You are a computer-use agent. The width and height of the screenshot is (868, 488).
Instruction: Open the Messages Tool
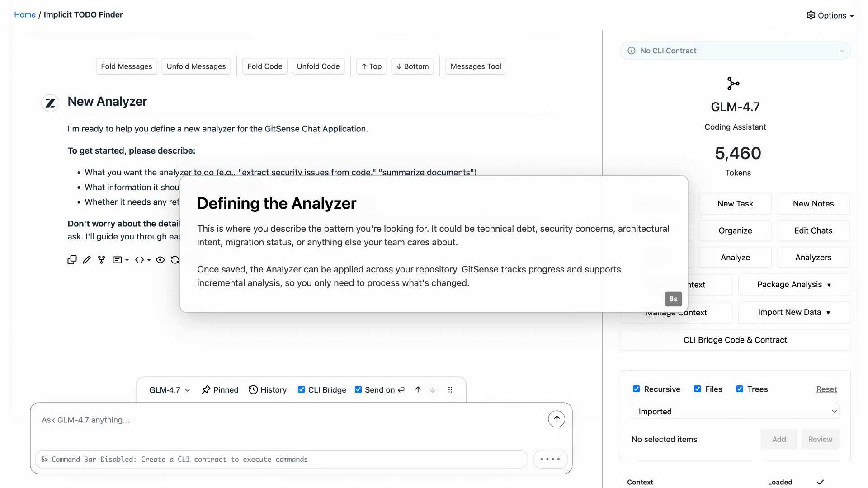[x=476, y=66]
